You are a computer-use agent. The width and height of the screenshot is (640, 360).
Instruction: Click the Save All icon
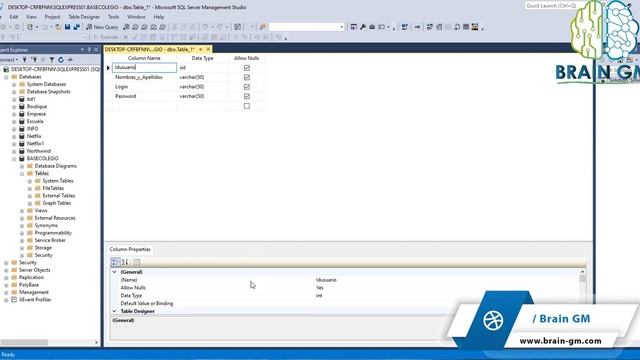click(x=76, y=27)
